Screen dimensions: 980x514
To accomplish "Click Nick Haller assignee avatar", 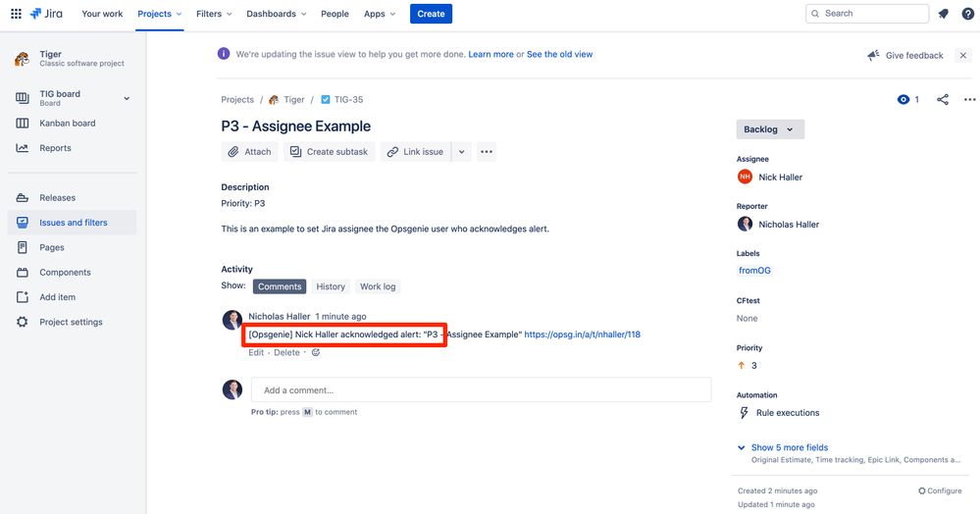I will click(745, 177).
